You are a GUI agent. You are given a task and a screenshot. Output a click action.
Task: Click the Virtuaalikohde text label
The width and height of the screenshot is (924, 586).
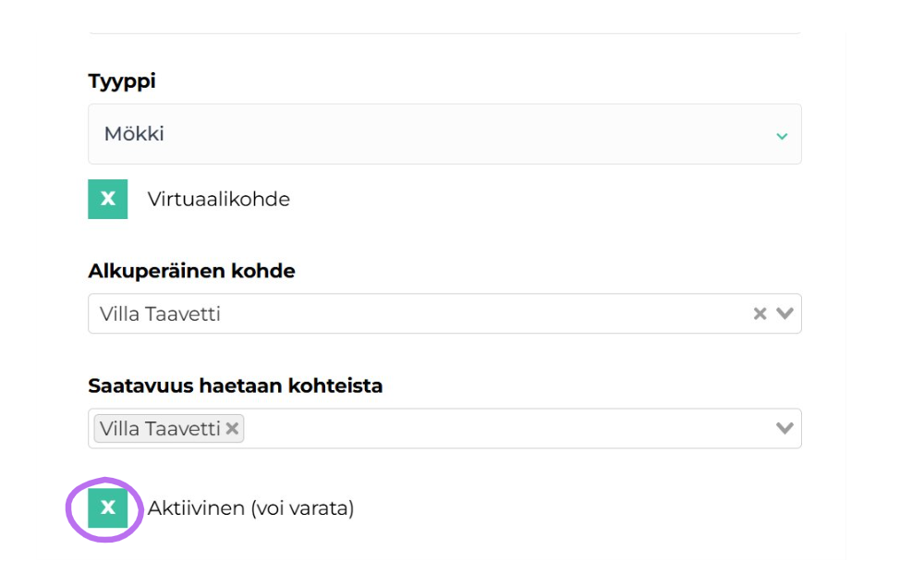point(218,199)
